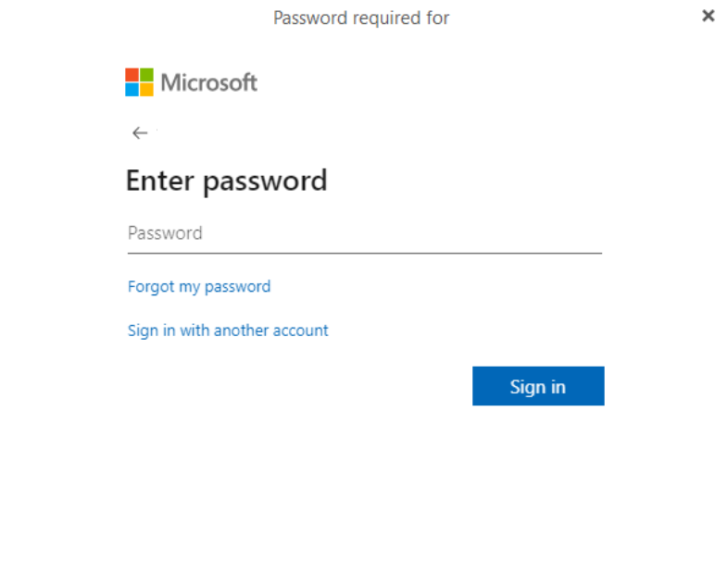This screenshot has width=728, height=561.
Task: Click the red square in Microsoft logo
Action: [x=132, y=75]
